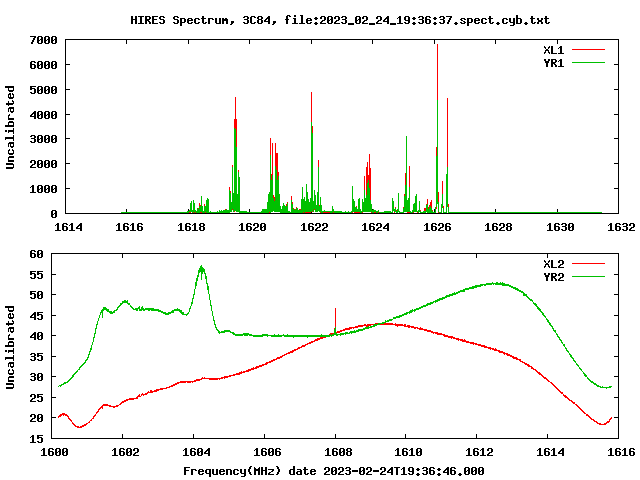The height and width of the screenshot is (480, 640).
Task: Click the top plot Uncalibrated axis label
Action: [10, 127]
